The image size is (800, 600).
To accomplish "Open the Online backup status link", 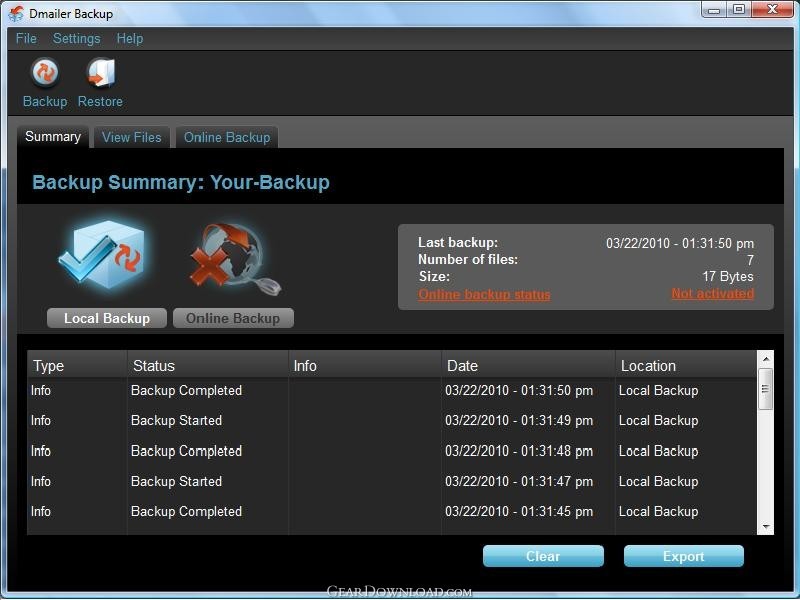I will [x=484, y=294].
